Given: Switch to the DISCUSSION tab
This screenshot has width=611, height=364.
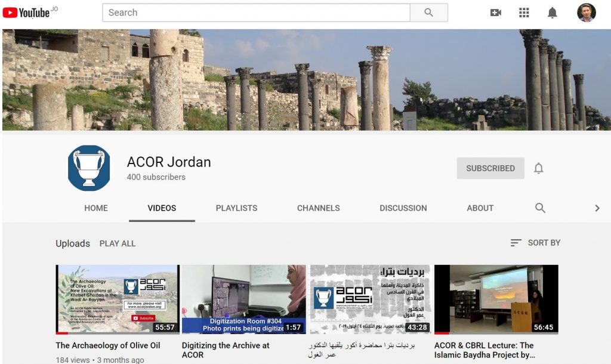Looking at the screenshot, I should 403,208.
